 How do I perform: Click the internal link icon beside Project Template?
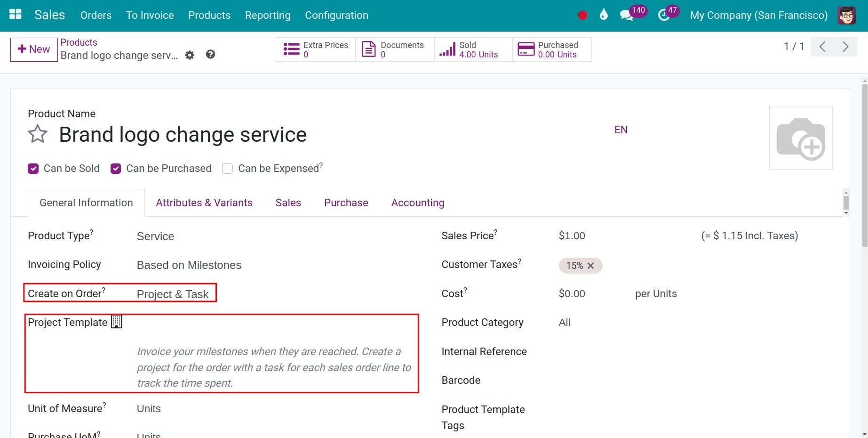tap(116, 322)
